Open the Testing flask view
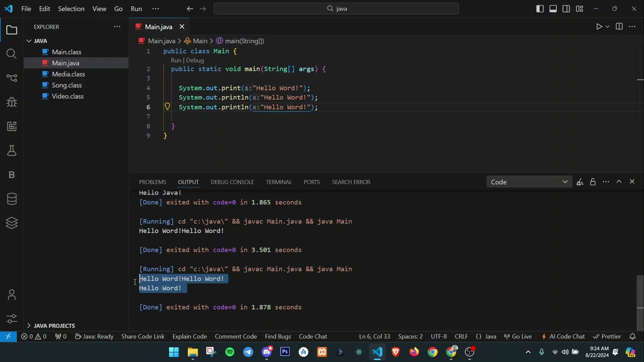 click(x=12, y=150)
